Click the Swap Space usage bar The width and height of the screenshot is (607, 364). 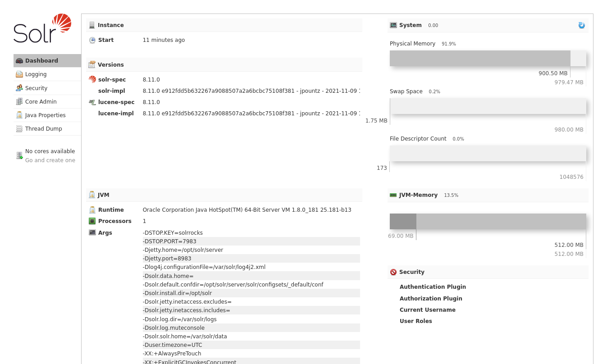pos(488,106)
